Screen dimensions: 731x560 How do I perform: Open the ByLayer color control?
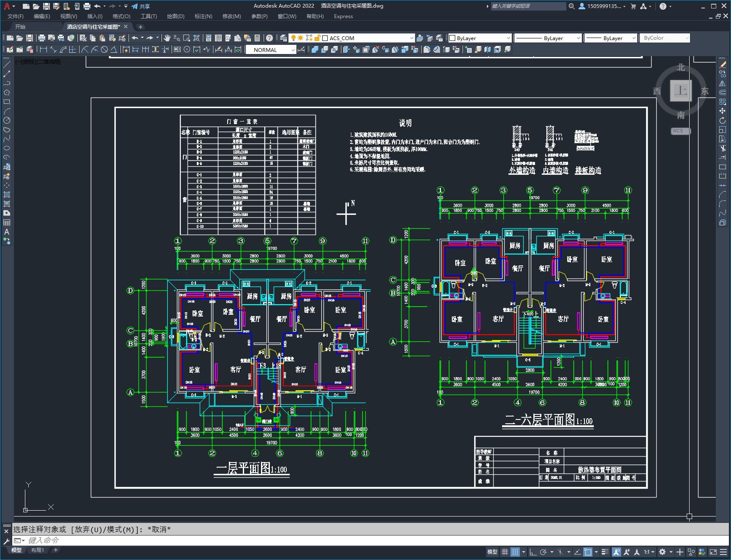click(x=480, y=38)
